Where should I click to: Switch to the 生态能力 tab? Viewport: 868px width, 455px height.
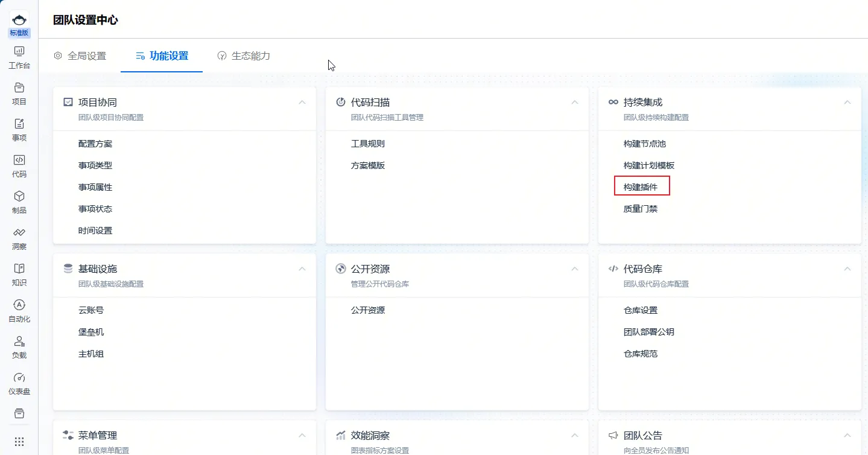coord(244,56)
